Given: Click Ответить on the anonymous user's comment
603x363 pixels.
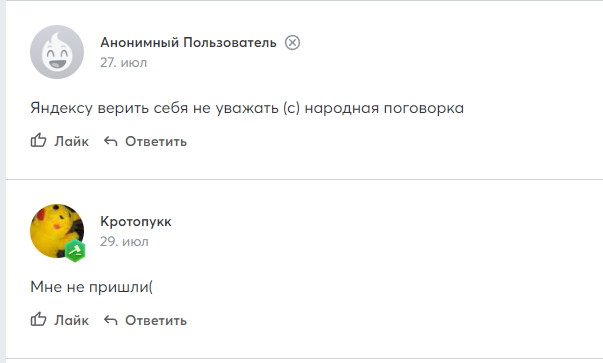Looking at the screenshot, I should tap(156, 142).
